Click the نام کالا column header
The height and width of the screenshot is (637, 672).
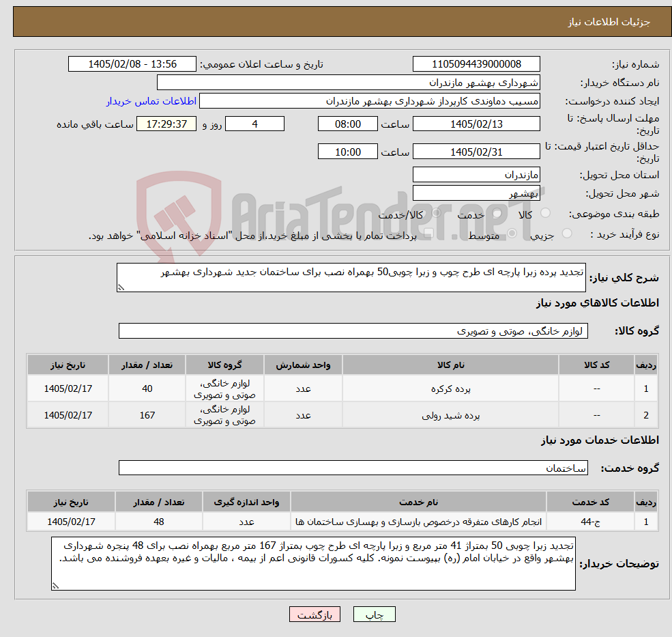tap(450, 365)
